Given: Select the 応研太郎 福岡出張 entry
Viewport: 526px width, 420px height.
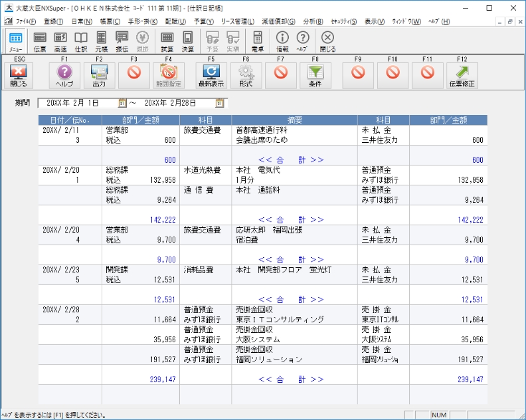Looking at the screenshot, I should (269, 230).
